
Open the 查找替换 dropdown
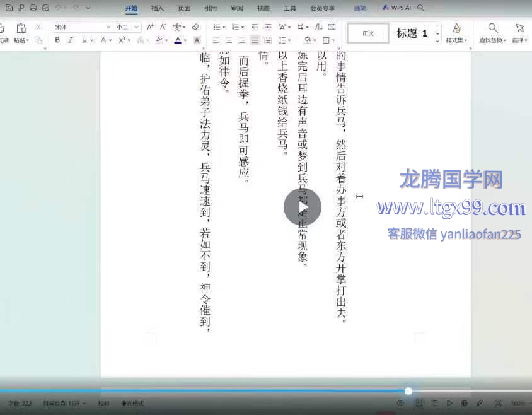tap(493, 40)
